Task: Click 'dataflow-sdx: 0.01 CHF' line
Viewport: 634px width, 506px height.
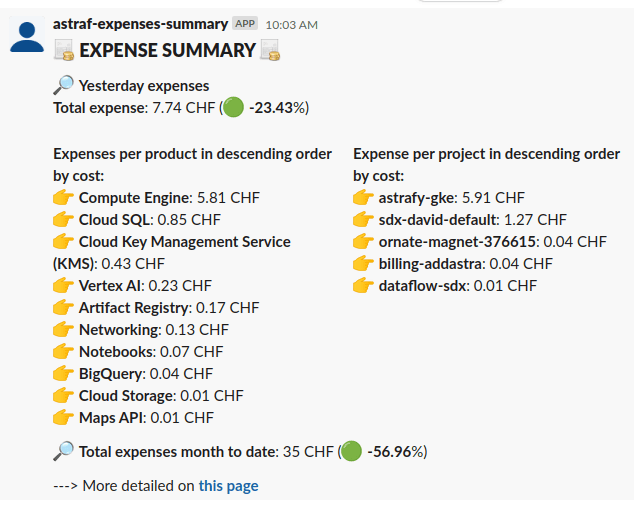Action: [x=458, y=286]
